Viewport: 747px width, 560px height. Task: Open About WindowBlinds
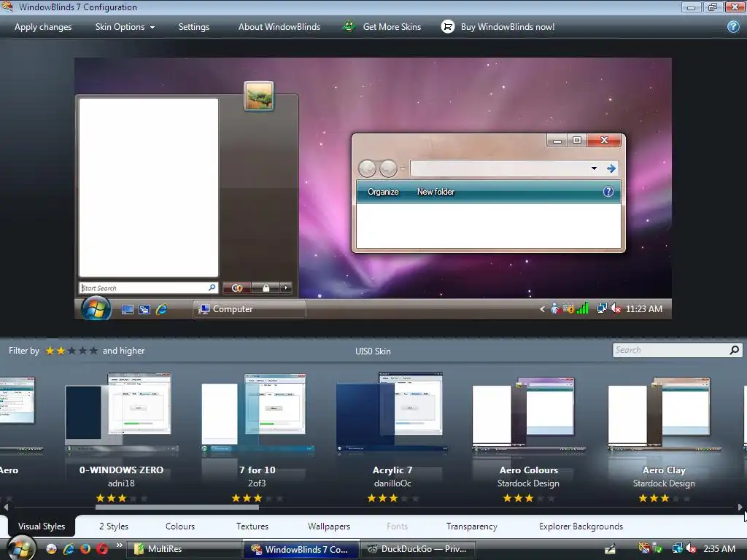[279, 27]
